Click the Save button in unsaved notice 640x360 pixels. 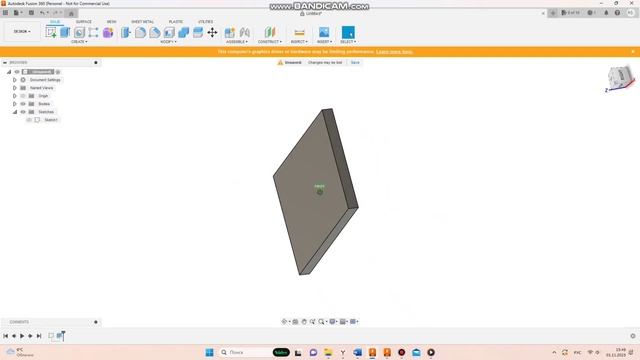355,62
